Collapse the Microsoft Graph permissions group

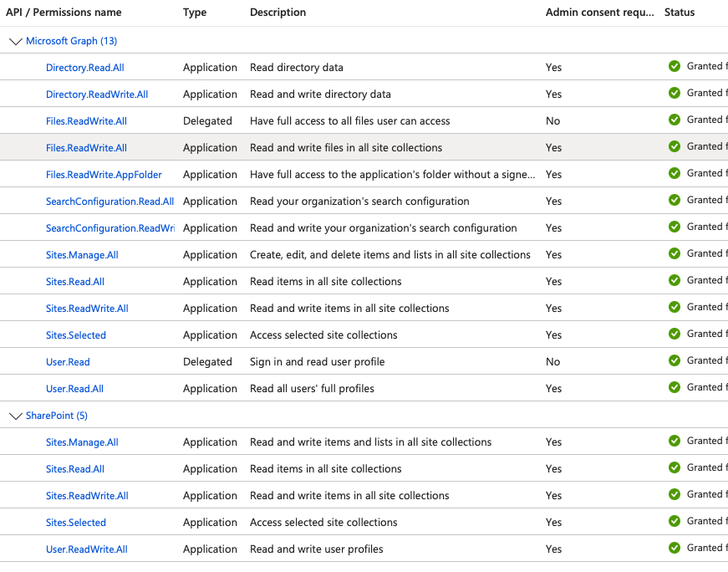[x=15, y=41]
